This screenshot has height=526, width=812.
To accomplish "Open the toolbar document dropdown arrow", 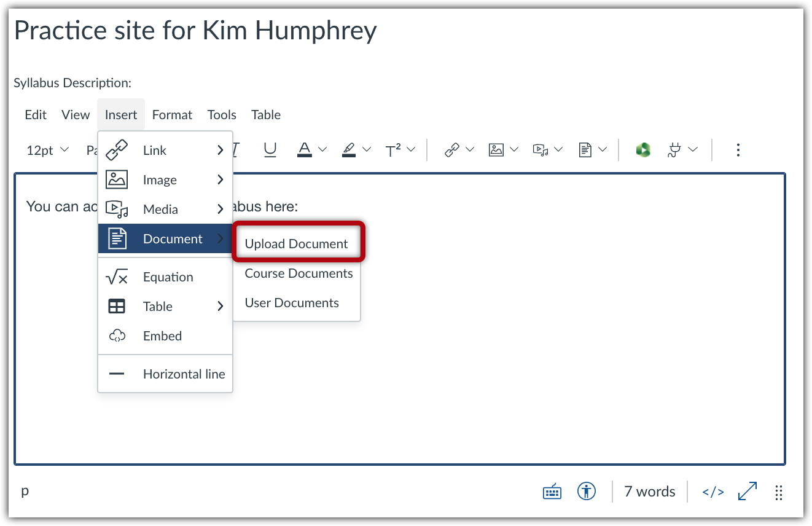I will pos(603,149).
